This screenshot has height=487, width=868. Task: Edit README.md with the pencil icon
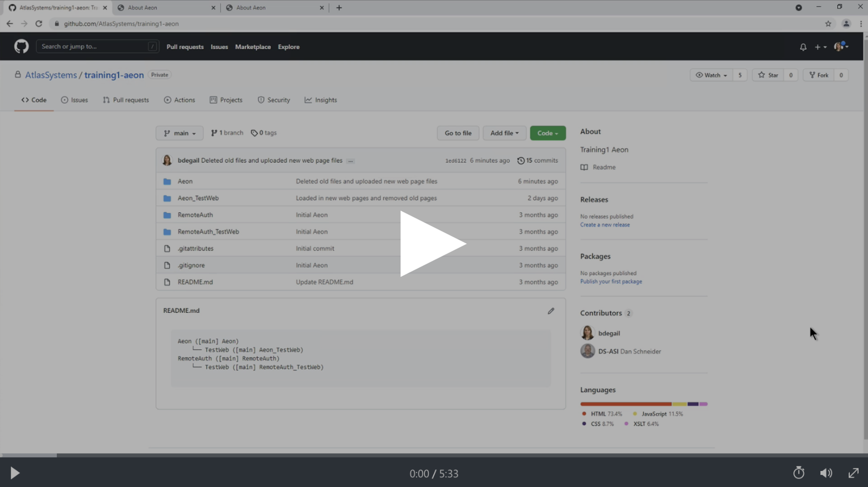coord(551,311)
